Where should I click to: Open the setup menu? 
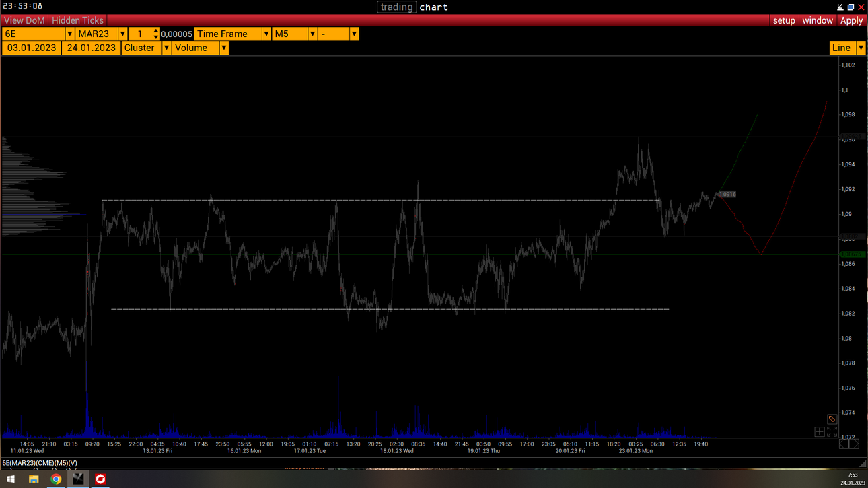[784, 20]
